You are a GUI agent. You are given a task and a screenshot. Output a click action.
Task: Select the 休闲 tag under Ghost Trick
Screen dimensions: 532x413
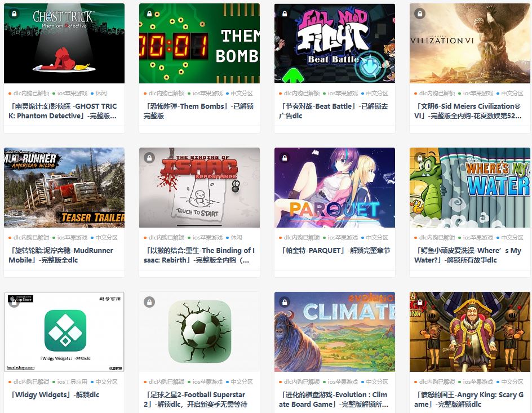pyautogui.click(x=101, y=94)
